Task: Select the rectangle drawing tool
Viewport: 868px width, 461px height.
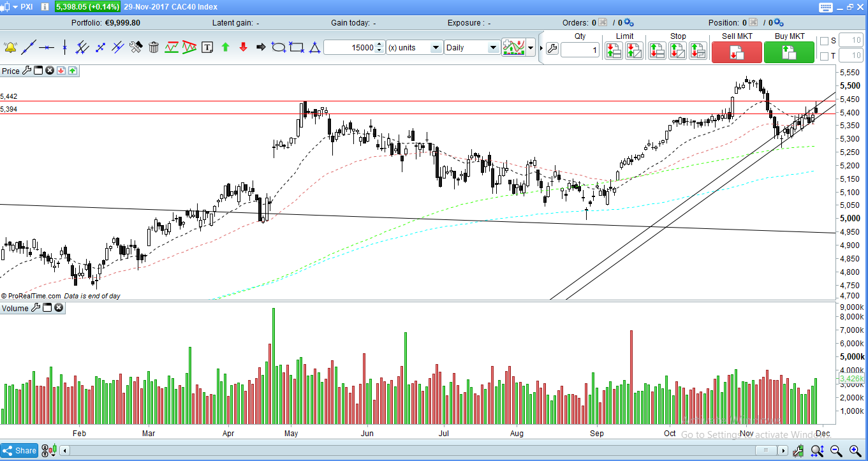Action: [x=296, y=47]
